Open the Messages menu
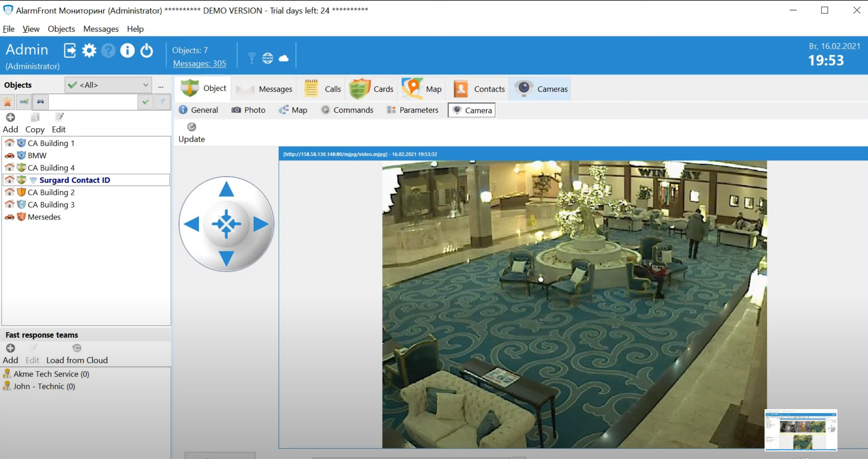Screen dimensions: 868x459 [101, 29]
